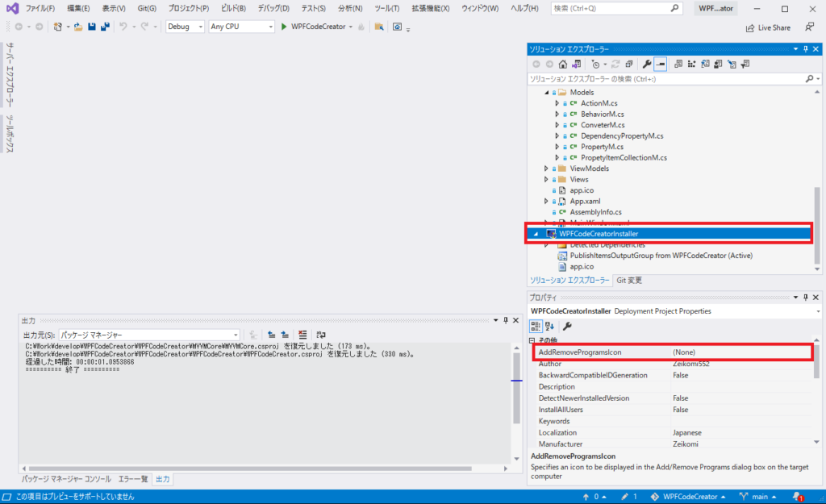Screen dimensions: 826x504
Task: Expand the Views folder node
Action: tap(546, 180)
